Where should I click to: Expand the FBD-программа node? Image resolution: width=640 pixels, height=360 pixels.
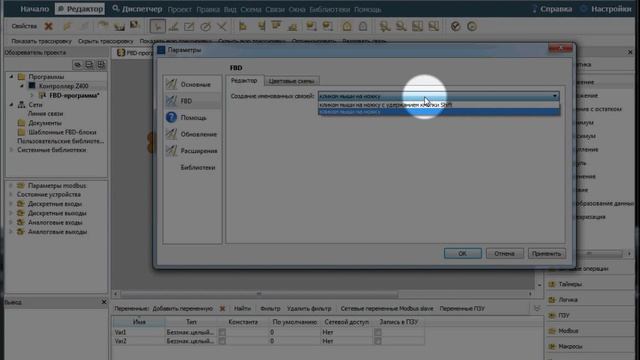click(32, 96)
